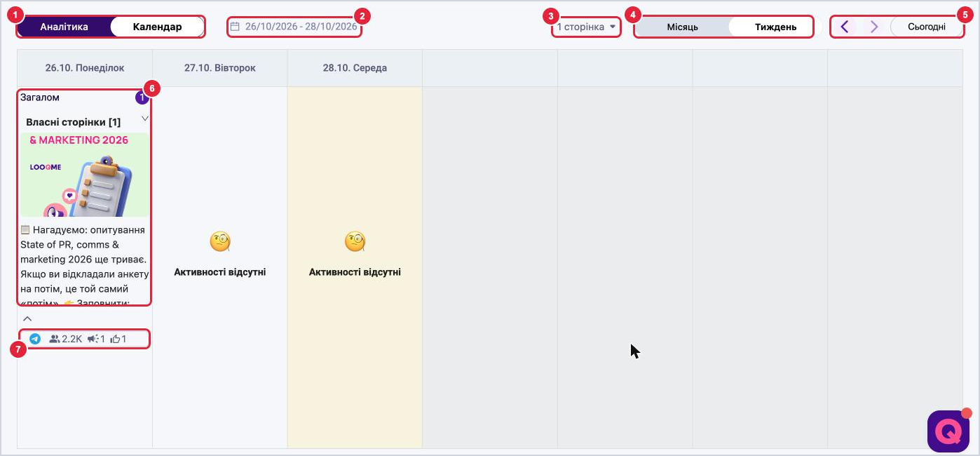The width and height of the screenshot is (980, 456).
Task: Switch to the Календар tab
Action: pyautogui.click(x=157, y=27)
